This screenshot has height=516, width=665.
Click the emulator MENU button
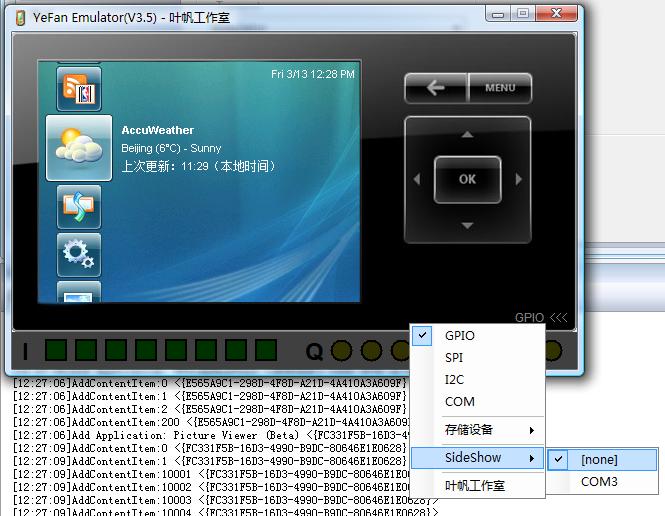[x=500, y=88]
